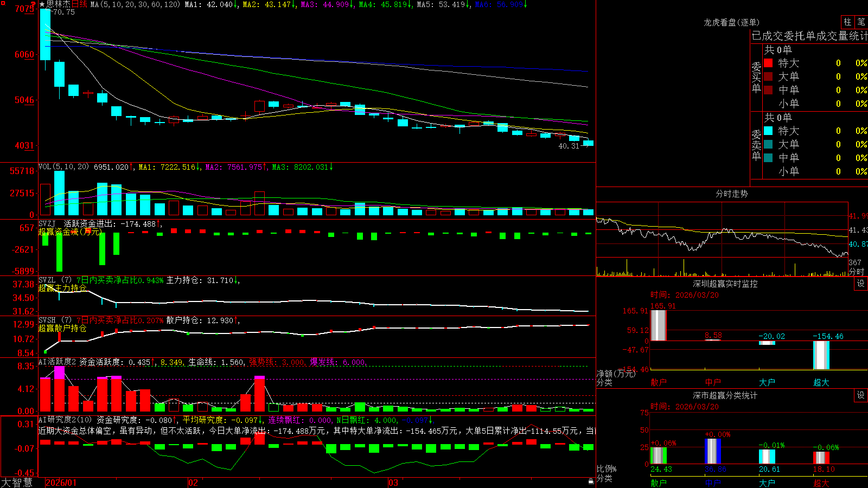
Task: Change the 日线 period label
Action: [x=79, y=4]
